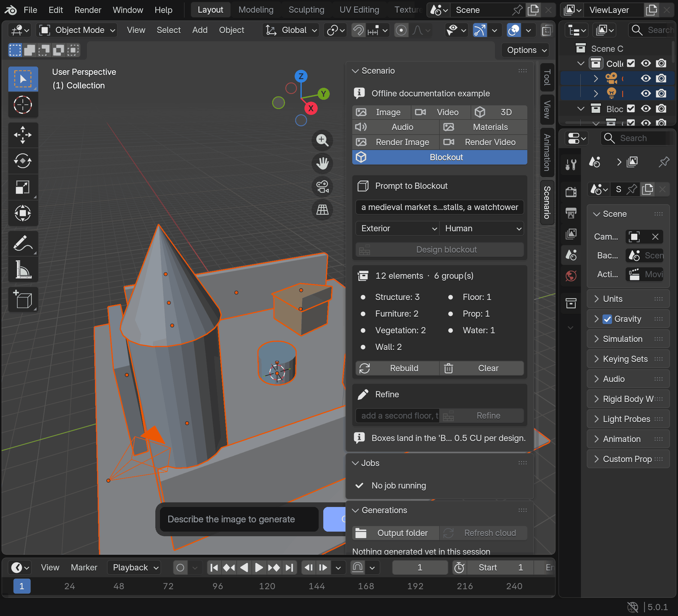Select the Cursor tool in left toolbar
Screen dimensions: 678x616
pos(23,105)
